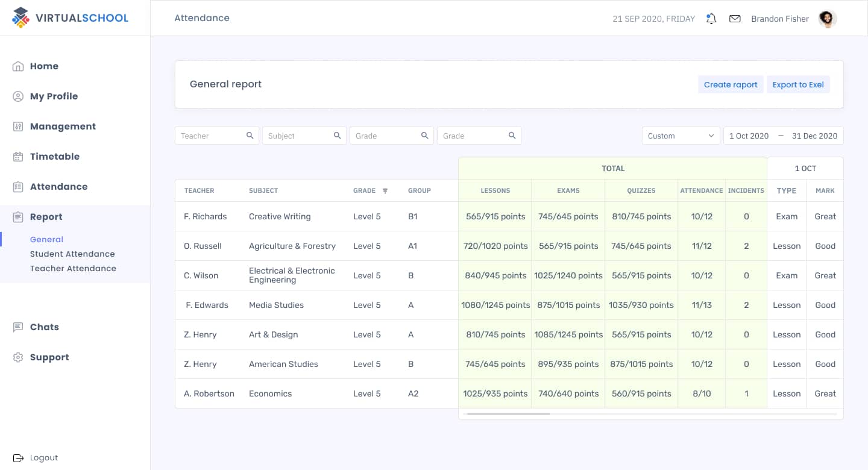Open the notifications bell icon
Screen dimensions: 868x470
point(711,19)
